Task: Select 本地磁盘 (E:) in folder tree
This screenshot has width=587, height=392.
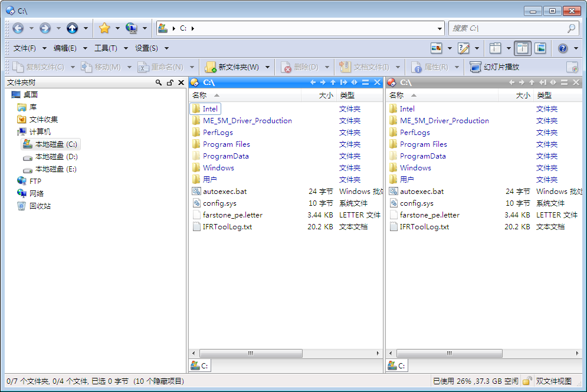Action: [56, 169]
